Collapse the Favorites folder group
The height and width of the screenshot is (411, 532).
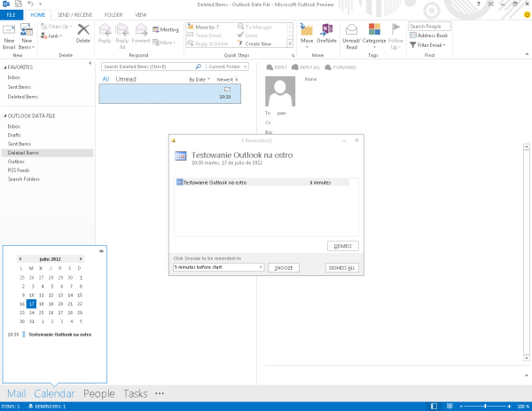(4, 67)
